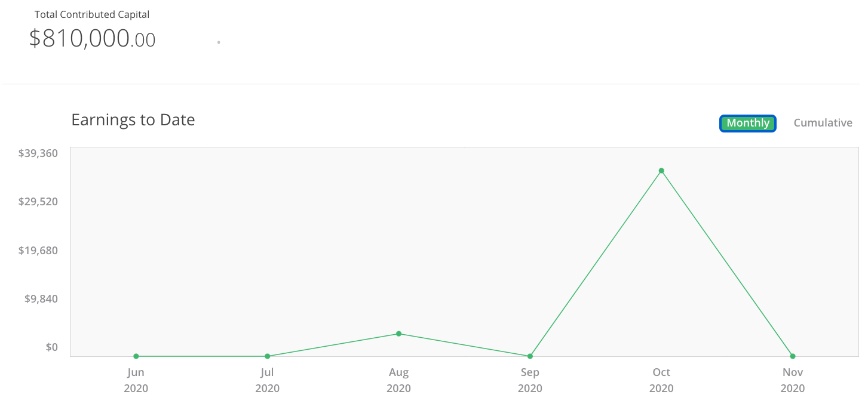Click the Jun 2020 x-axis label
The width and height of the screenshot is (868, 404).
point(136,380)
